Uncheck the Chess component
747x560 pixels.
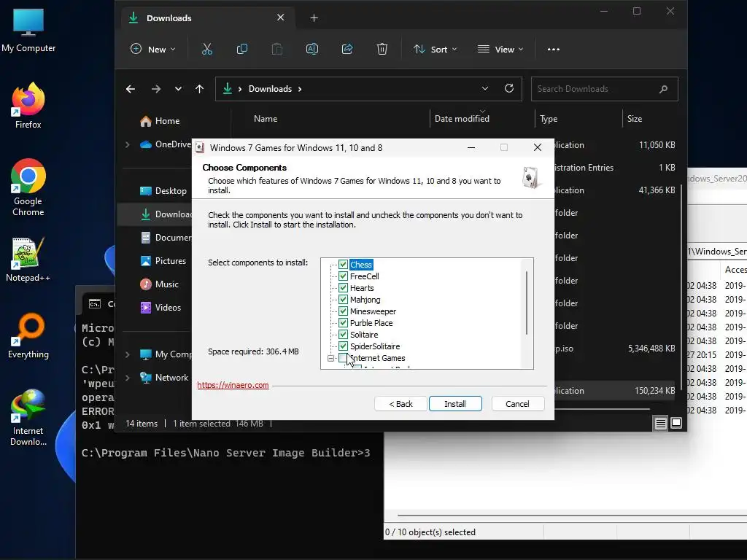pos(343,264)
